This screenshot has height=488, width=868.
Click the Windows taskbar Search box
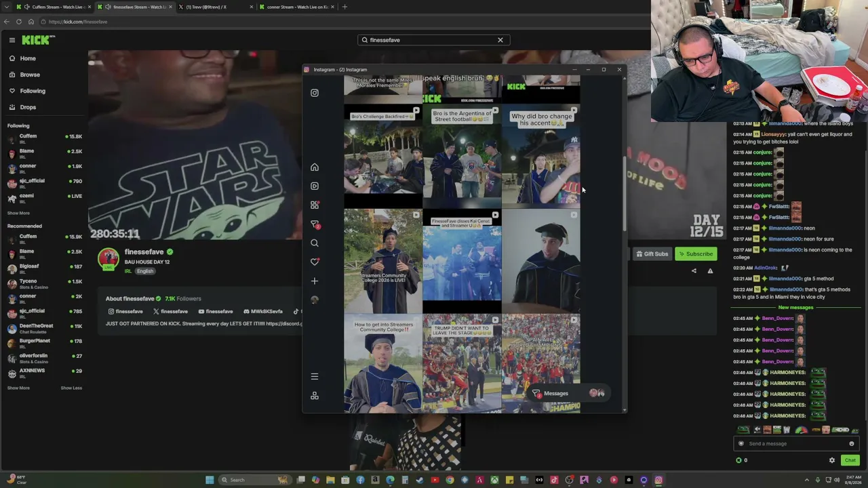click(x=254, y=480)
